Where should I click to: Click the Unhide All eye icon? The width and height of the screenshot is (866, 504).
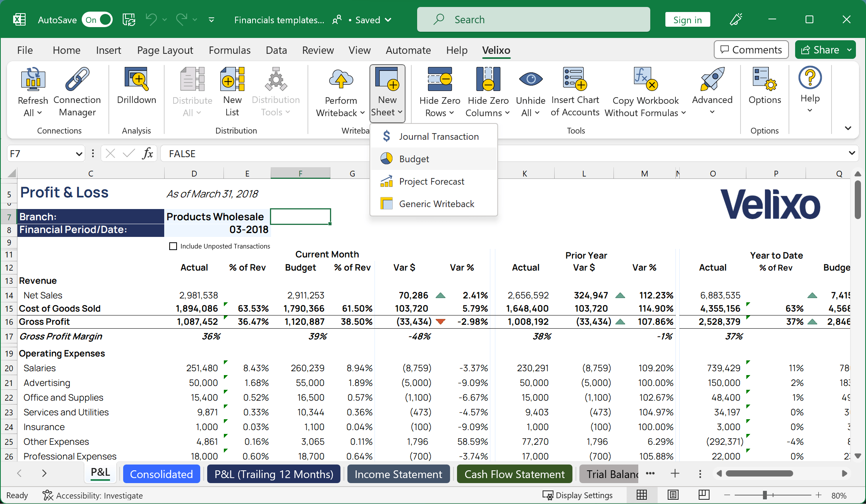pos(531,79)
